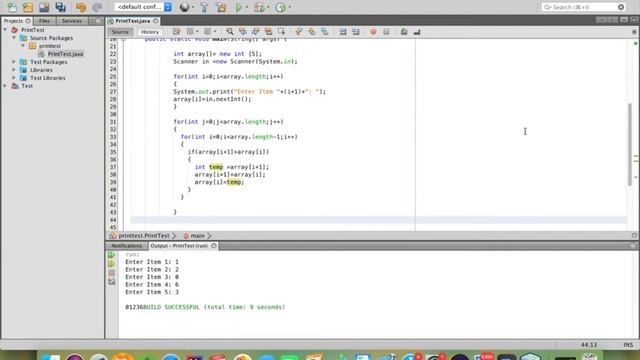
Task: Click the Build Project hammer icon
Action: (204, 7)
